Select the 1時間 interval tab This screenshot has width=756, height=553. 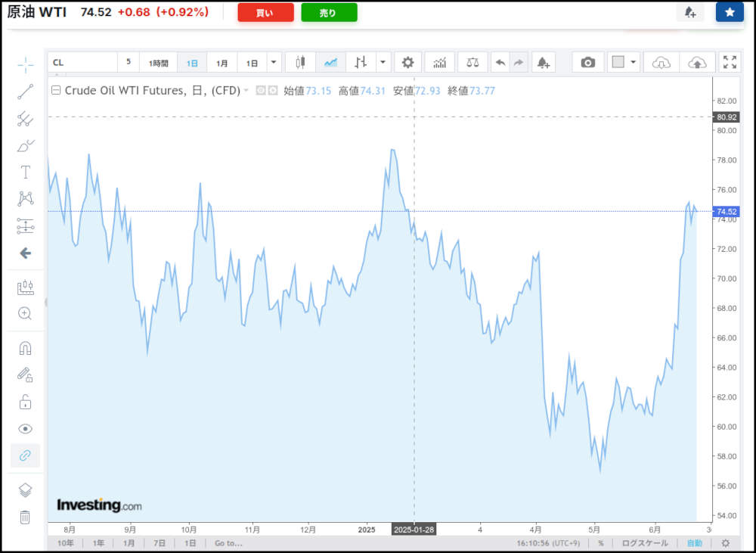158,63
